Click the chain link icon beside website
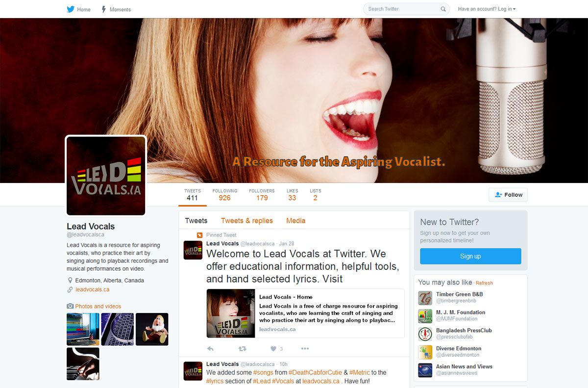This screenshot has width=588, height=388. pos(70,289)
